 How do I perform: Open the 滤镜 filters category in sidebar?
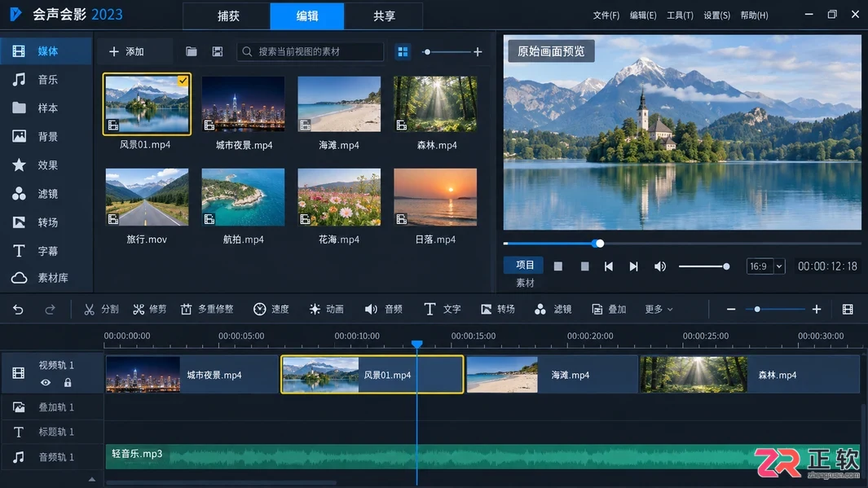(x=46, y=194)
